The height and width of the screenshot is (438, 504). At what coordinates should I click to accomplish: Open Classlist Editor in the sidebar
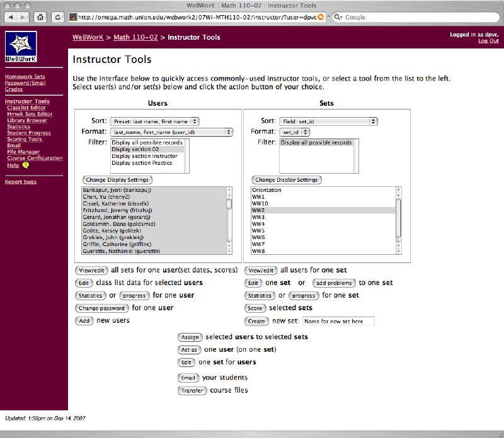(26, 108)
